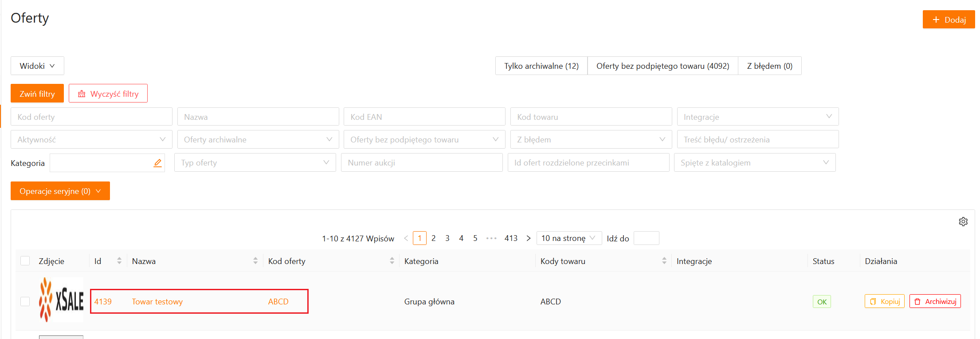980x339 pixels.
Task: Sort by Kody towaru column arrows
Action: pyautogui.click(x=664, y=261)
